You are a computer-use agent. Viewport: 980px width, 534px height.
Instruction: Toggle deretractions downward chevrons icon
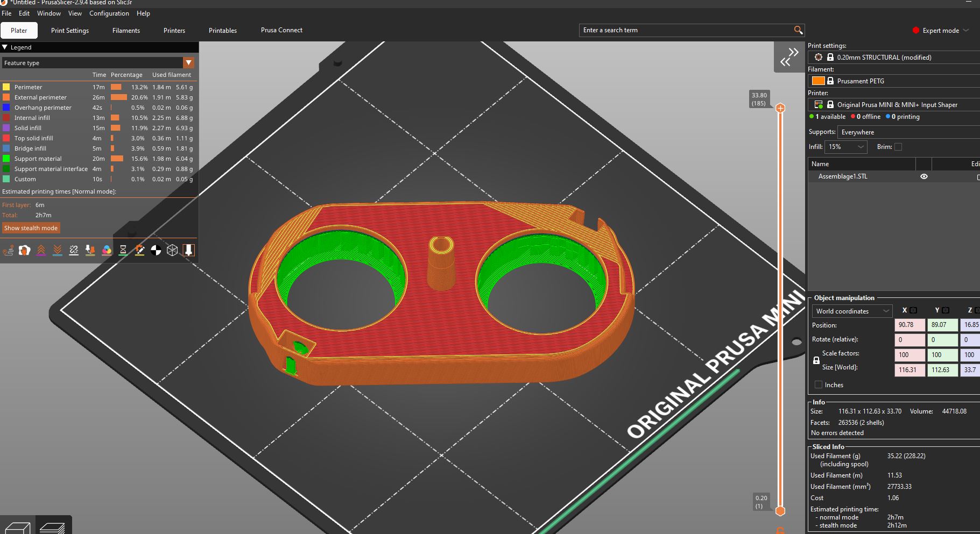point(58,250)
